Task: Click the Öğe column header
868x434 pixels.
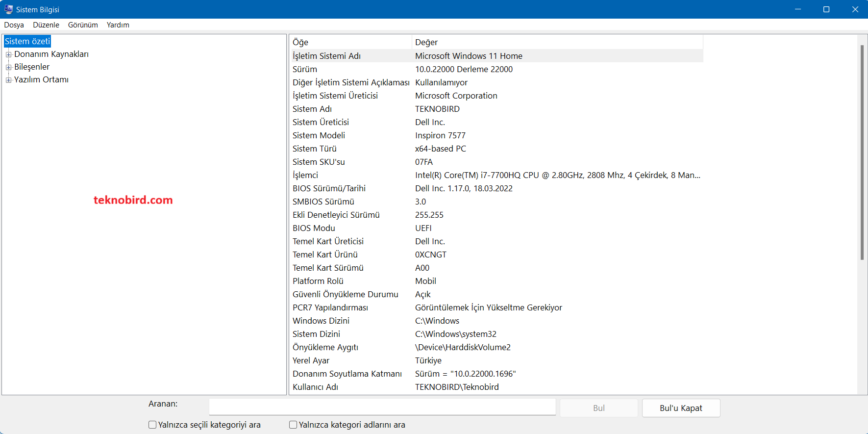Action: (350, 42)
